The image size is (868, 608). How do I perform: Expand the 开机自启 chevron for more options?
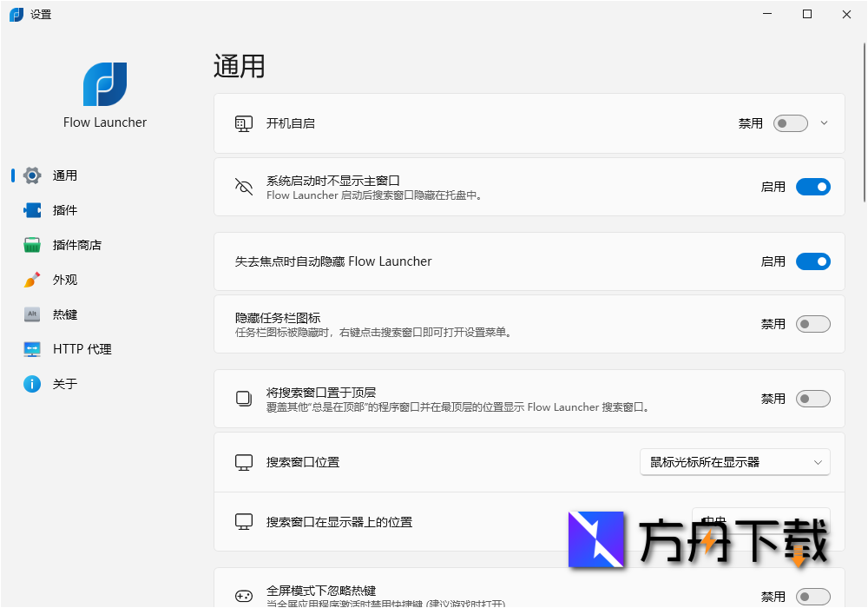coord(825,123)
